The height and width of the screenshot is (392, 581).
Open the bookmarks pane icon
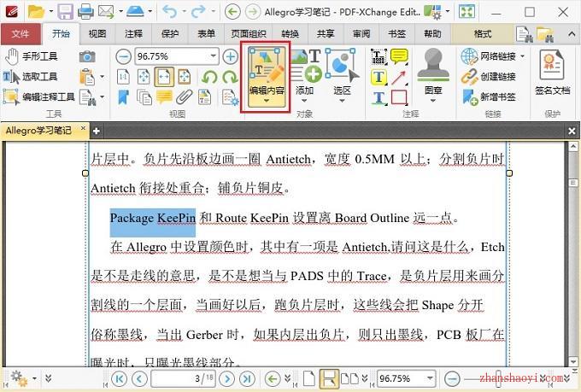(123, 97)
